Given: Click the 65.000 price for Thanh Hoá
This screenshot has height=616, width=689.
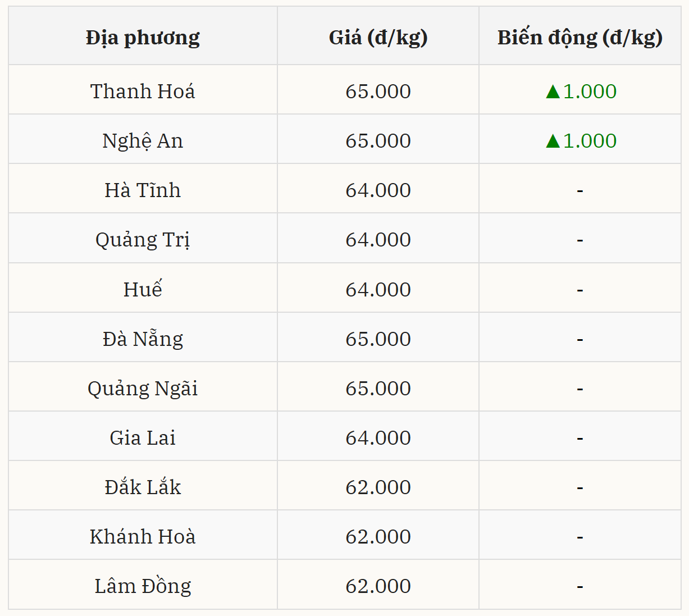Looking at the screenshot, I should pyautogui.click(x=378, y=92).
